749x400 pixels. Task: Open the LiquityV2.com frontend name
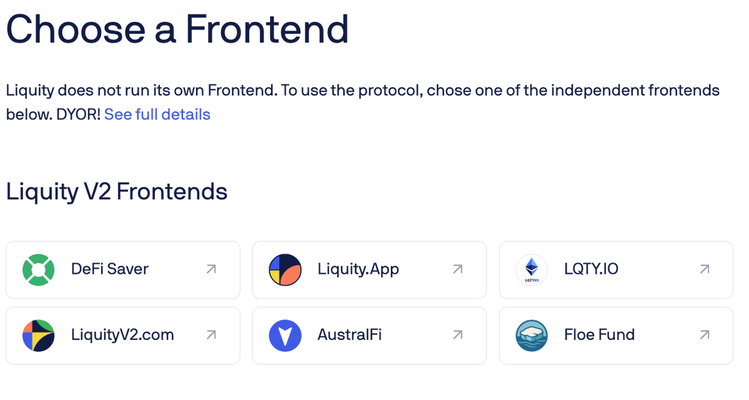(x=123, y=335)
